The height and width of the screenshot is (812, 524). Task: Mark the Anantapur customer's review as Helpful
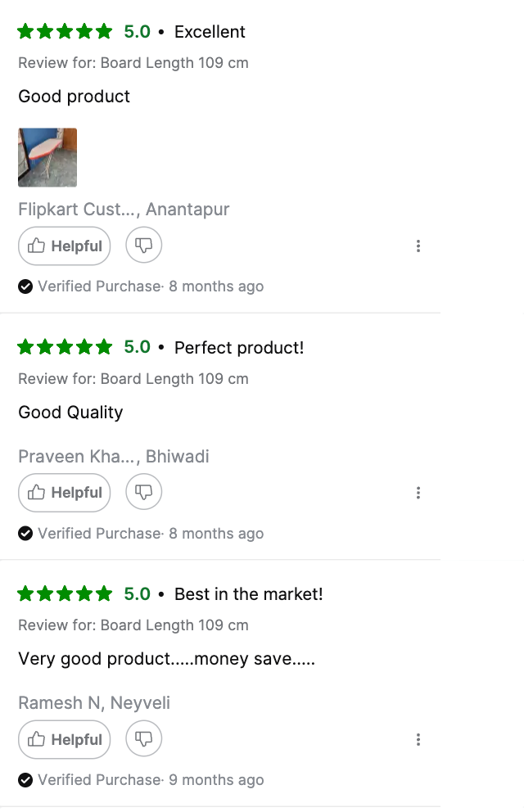[x=65, y=246]
